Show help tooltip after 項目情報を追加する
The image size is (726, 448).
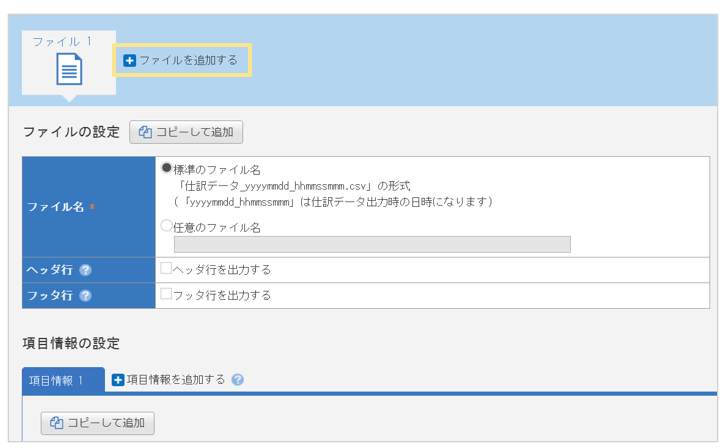pos(237,380)
